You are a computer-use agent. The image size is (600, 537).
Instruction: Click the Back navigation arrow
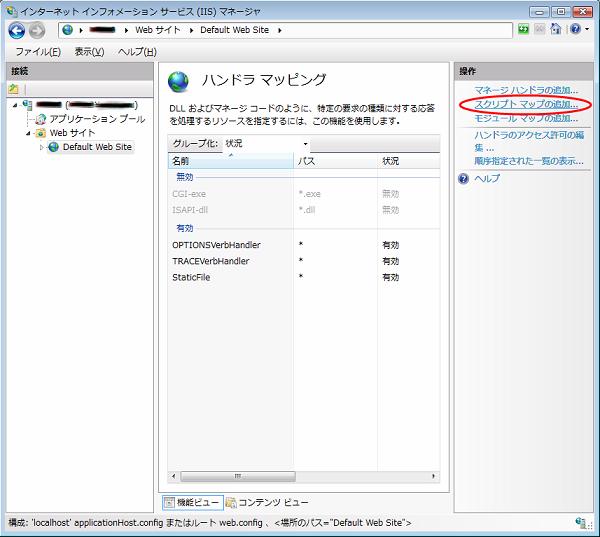tap(17, 31)
